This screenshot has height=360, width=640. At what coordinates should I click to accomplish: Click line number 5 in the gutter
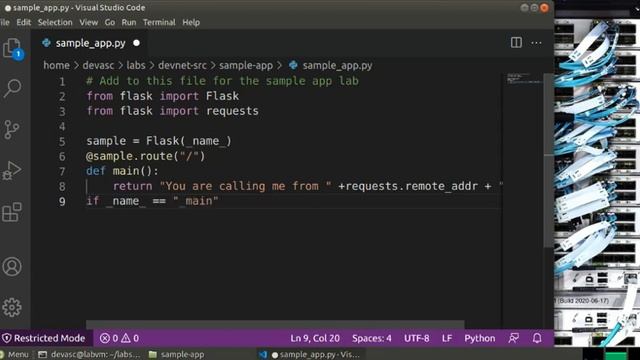[x=62, y=141]
